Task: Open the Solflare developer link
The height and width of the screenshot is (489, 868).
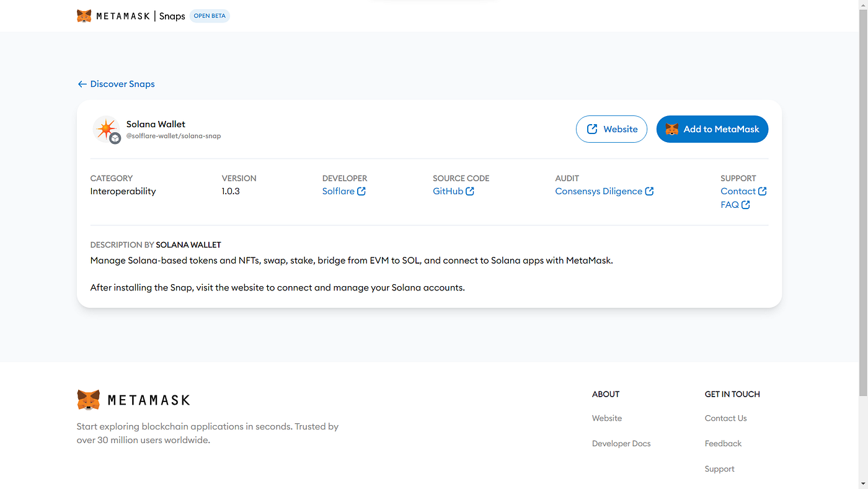Action: pyautogui.click(x=344, y=191)
